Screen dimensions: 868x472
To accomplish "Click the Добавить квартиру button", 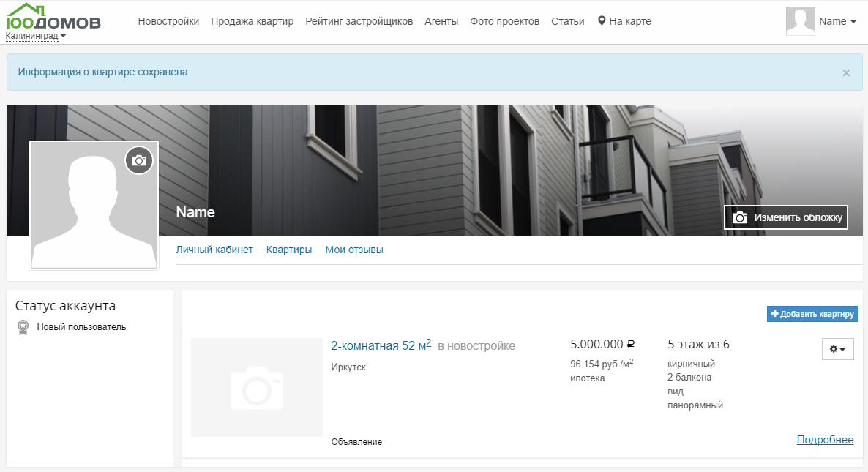I will pos(812,314).
